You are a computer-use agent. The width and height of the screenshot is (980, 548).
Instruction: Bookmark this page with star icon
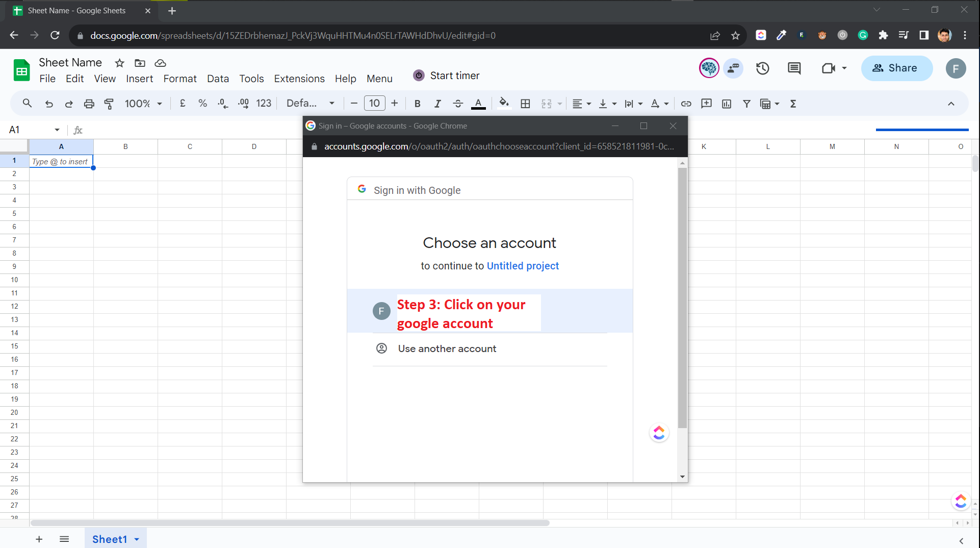[x=735, y=35]
